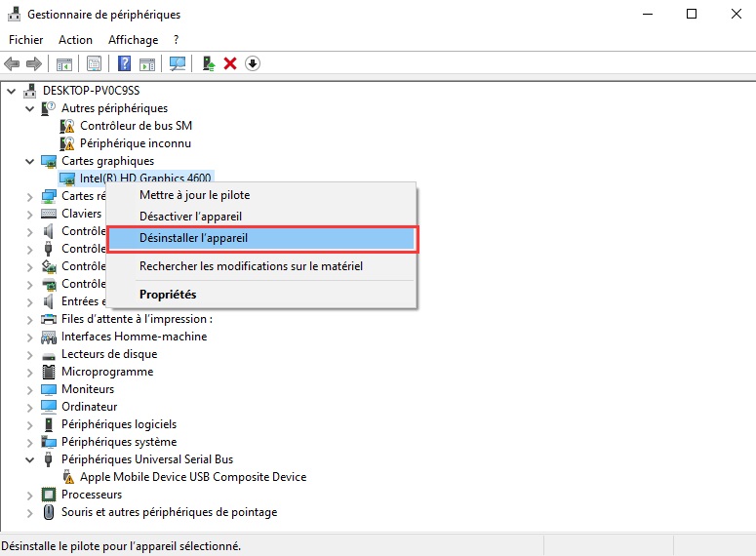Image resolution: width=756 pixels, height=556 pixels.
Task: Select Mettre à jour le pilote
Action: click(x=194, y=195)
